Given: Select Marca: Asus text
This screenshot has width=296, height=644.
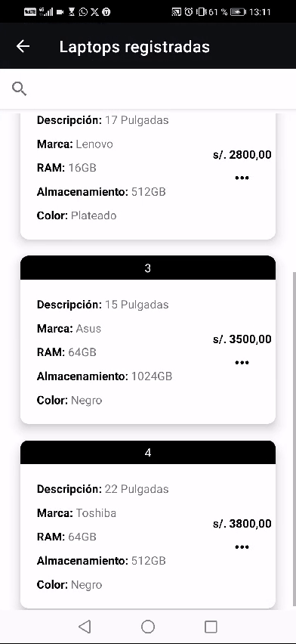Looking at the screenshot, I should pyautogui.click(x=69, y=329).
